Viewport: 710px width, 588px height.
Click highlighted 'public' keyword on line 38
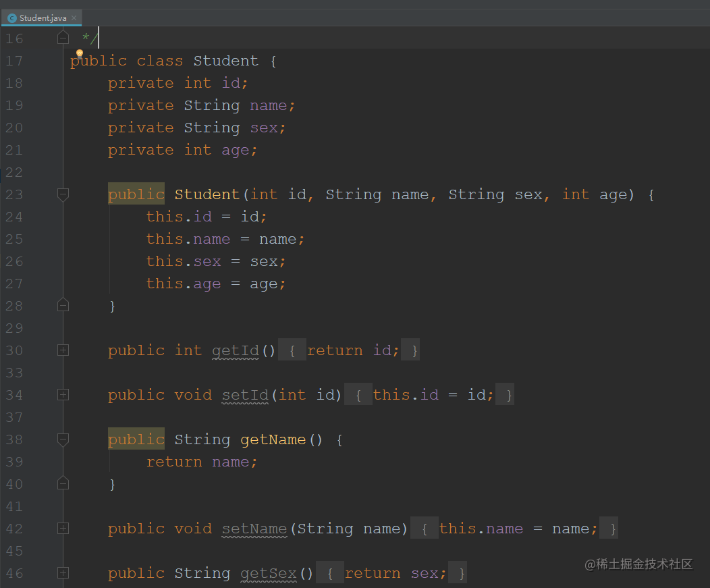tap(136, 439)
